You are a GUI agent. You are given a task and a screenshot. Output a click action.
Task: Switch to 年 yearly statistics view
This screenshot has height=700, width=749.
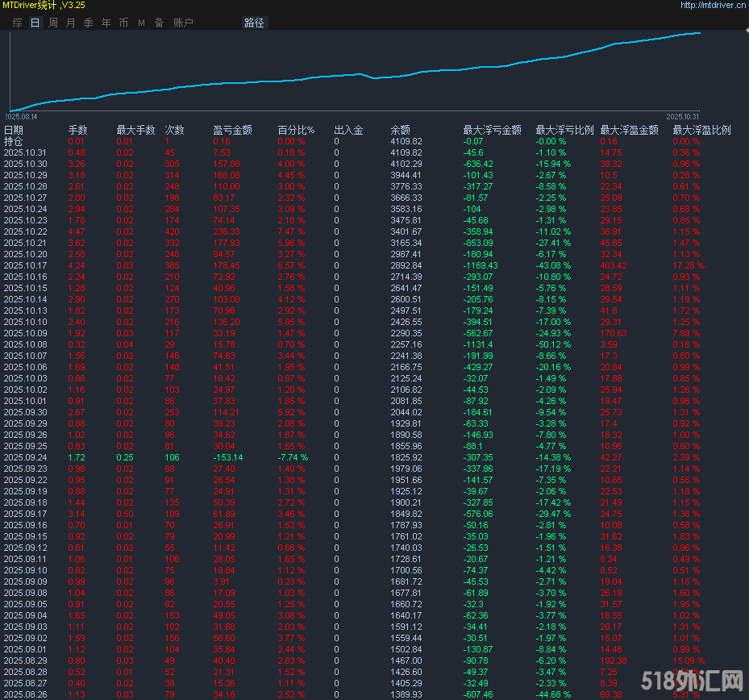106,23
